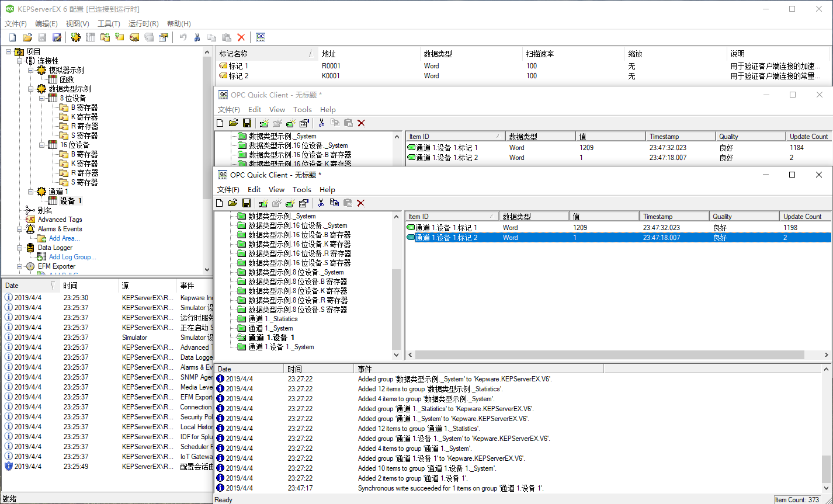The height and width of the screenshot is (504, 833).
Task: Click Save As icon in KEPServerEX toolbar
Action: click(57, 37)
